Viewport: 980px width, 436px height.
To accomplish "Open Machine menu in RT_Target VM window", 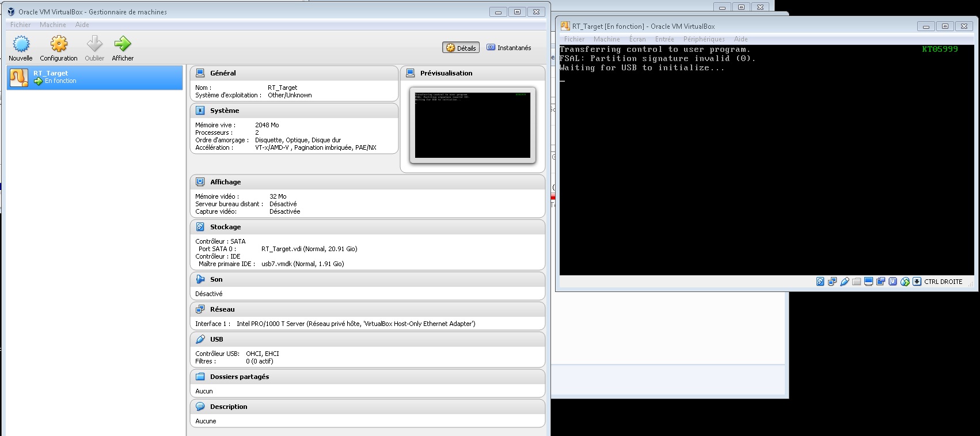I will coord(607,39).
